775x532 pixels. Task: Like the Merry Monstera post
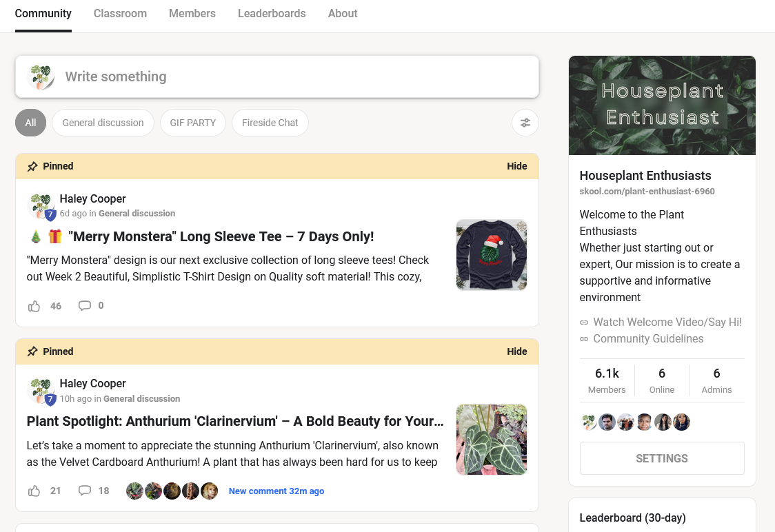tap(34, 306)
